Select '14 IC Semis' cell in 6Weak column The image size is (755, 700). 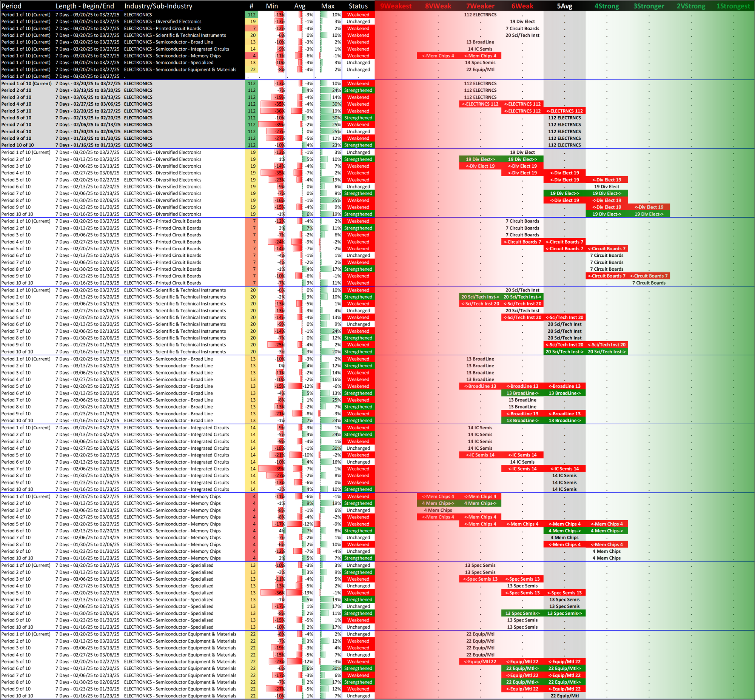pyautogui.click(x=522, y=462)
